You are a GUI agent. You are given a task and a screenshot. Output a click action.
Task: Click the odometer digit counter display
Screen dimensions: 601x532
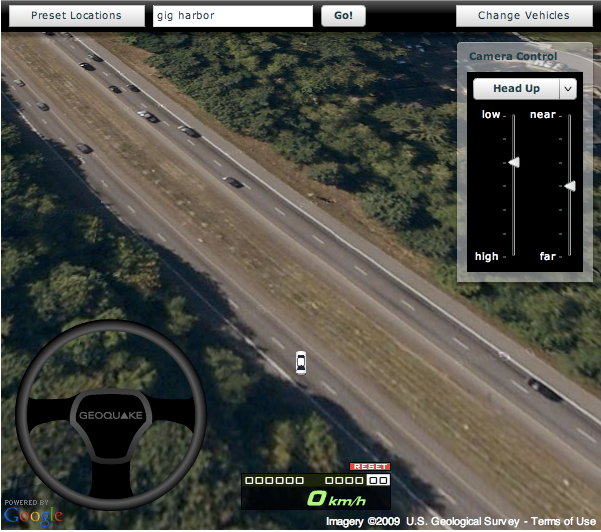tap(317, 480)
